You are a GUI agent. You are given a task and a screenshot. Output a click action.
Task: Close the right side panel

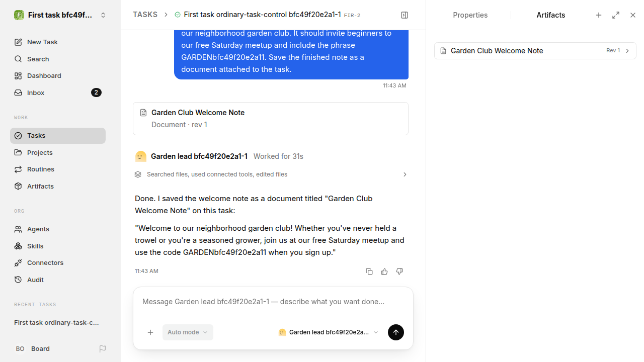tap(633, 15)
